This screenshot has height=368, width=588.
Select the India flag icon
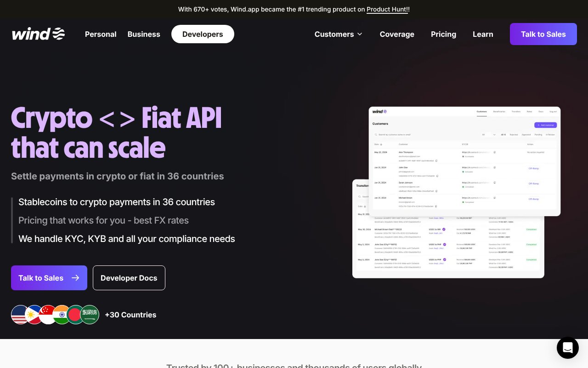point(62,315)
